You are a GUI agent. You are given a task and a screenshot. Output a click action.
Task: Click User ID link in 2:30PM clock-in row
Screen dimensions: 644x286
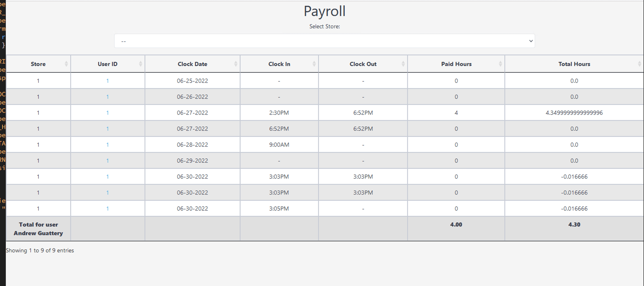coord(108,113)
